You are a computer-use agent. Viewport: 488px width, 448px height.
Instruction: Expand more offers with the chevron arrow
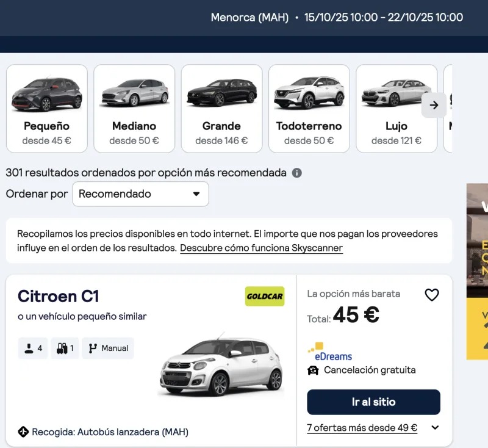coord(435,427)
